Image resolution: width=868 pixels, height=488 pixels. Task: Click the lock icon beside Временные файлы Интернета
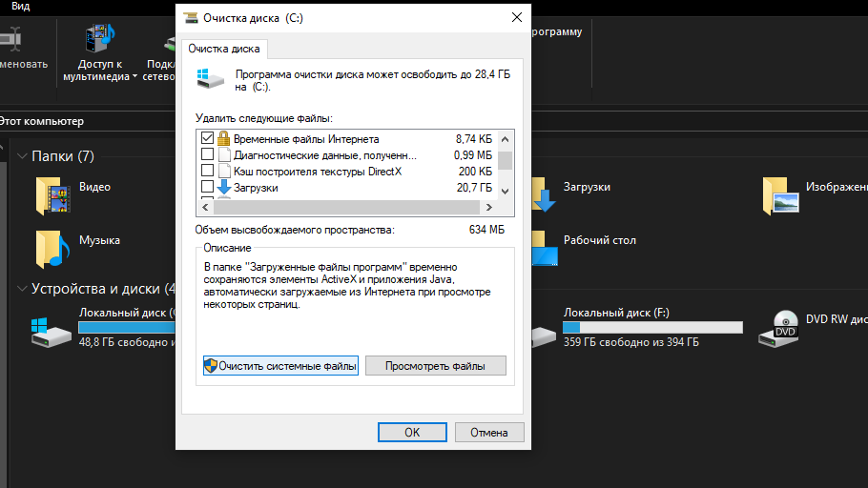(223, 138)
